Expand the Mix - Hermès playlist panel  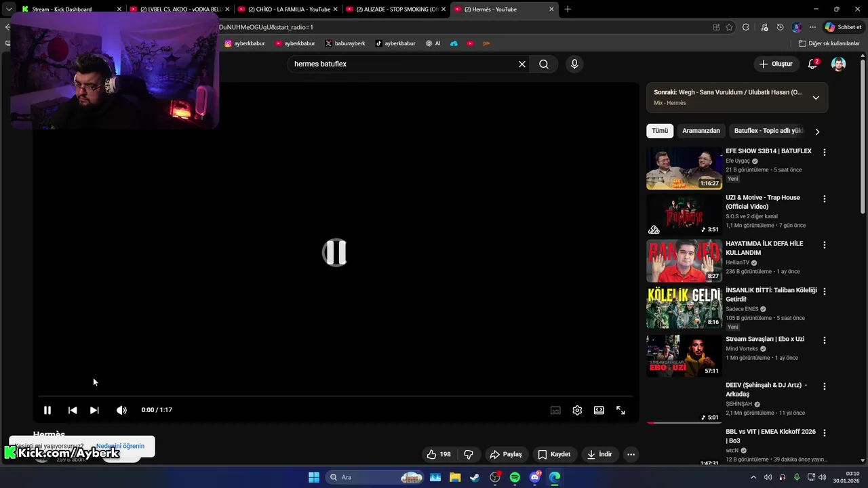(x=816, y=98)
